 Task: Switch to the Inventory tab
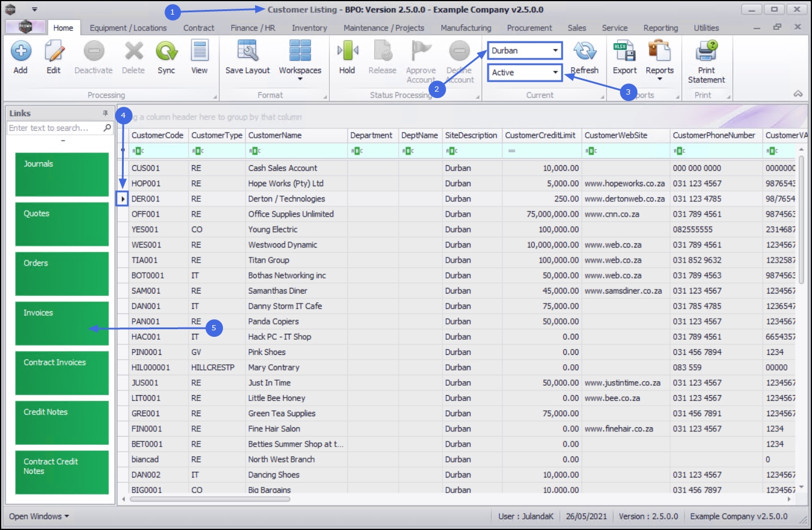[x=309, y=27]
